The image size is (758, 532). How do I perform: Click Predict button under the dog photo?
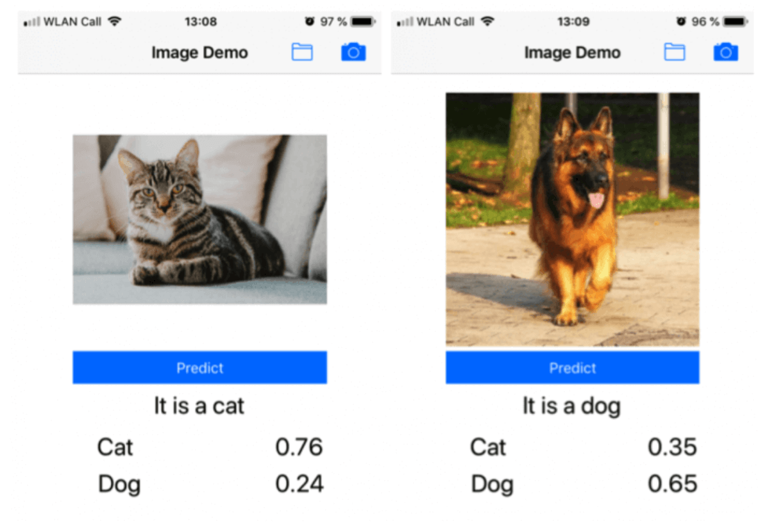(573, 368)
